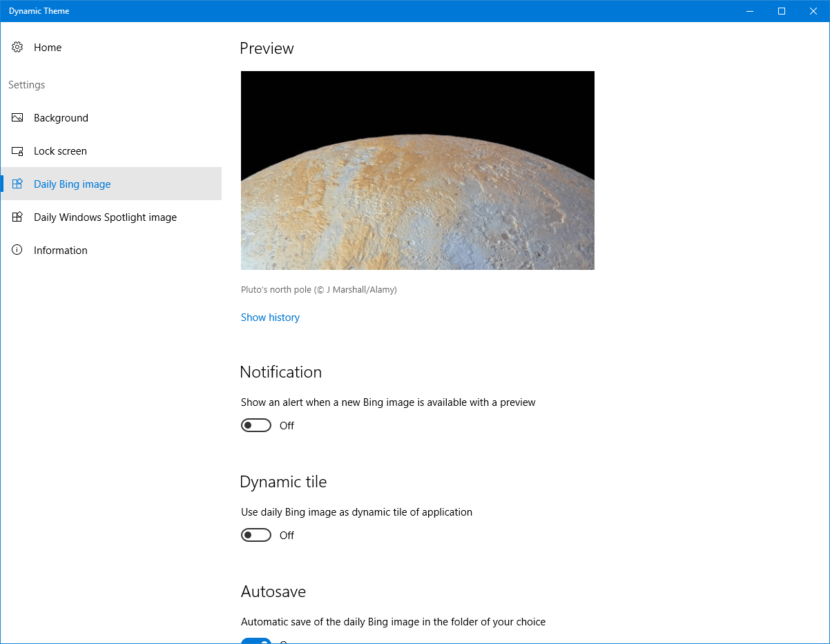This screenshot has height=644, width=830.
Task: Click Pluto's north pole preview image
Action: 417,170
